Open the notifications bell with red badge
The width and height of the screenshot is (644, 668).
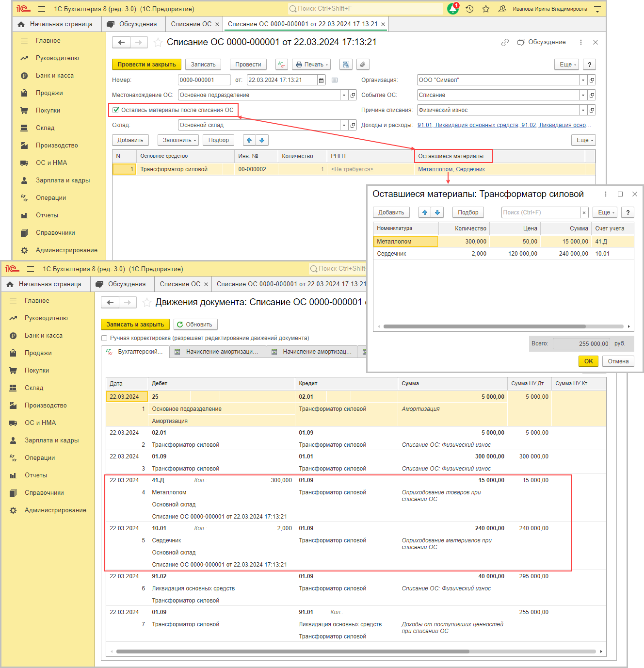pyautogui.click(x=453, y=9)
